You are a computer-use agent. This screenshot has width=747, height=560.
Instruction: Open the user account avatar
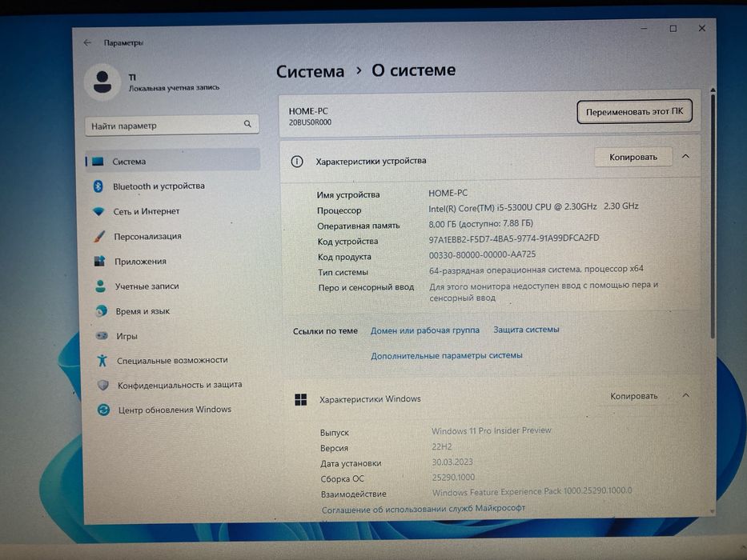[102, 82]
